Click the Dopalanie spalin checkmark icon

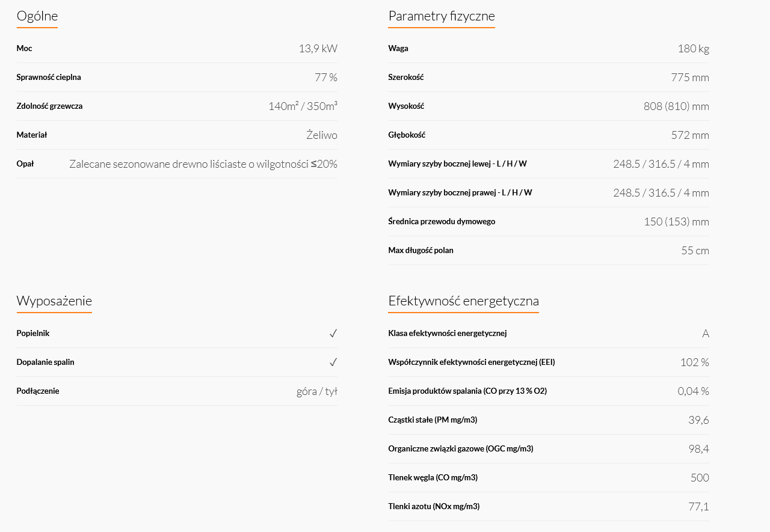coord(333,362)
